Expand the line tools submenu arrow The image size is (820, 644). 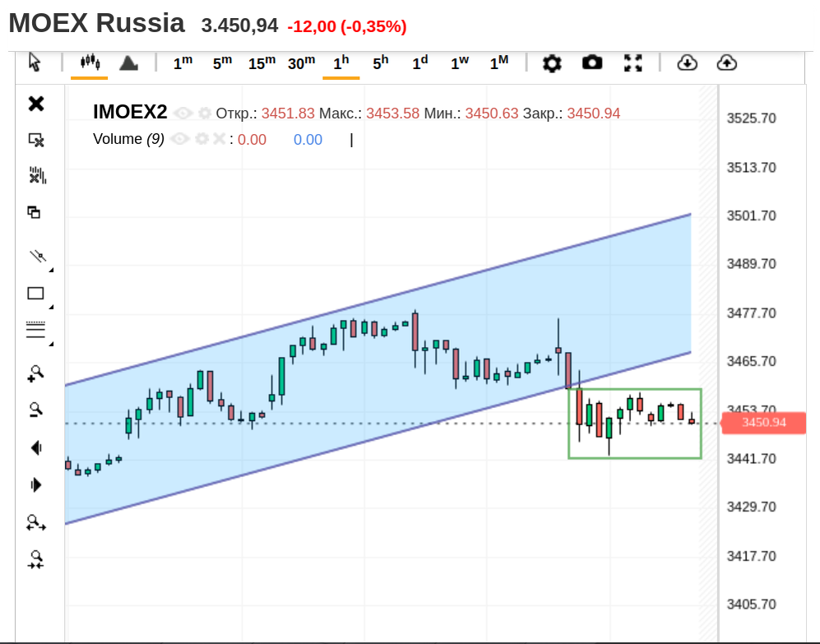coord(51,270)
